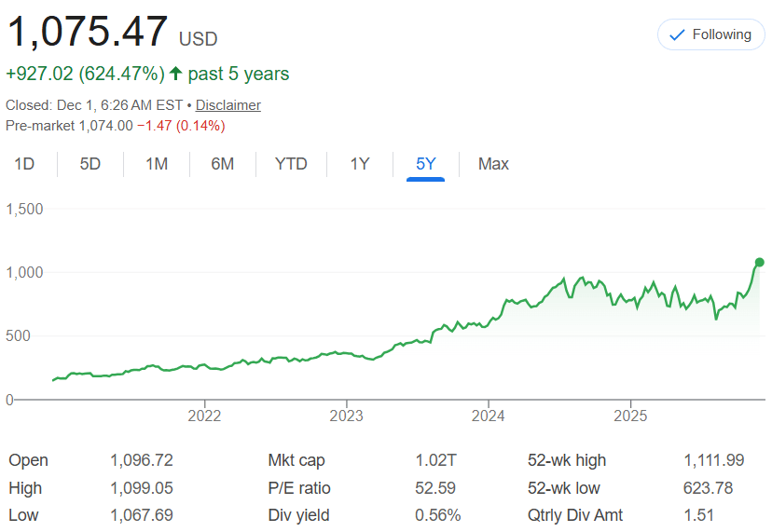Click the 52-wk high label
Viewport: 772px width, 532px height.
[x=566, y=460]
